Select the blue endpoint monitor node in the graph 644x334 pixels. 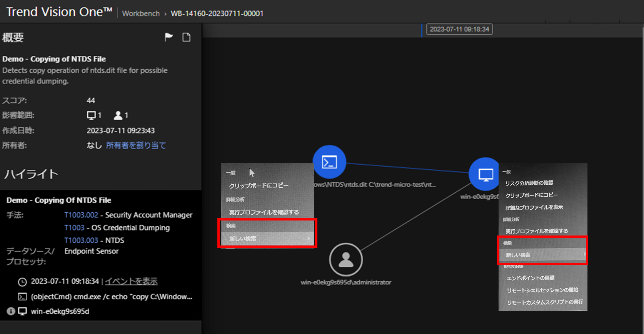(x=485, y=174)
